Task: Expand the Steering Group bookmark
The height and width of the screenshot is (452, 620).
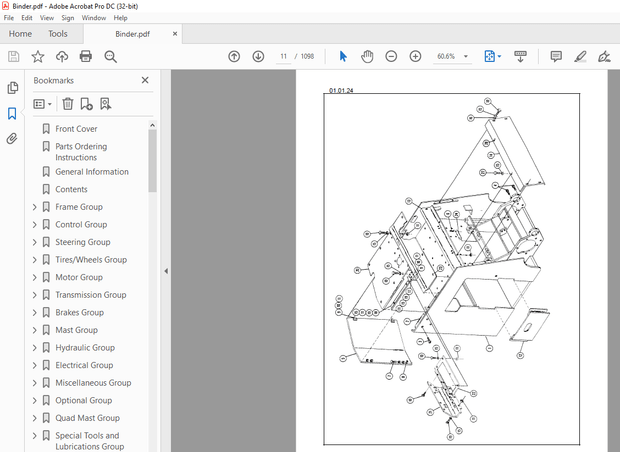Action: [35, 242]
